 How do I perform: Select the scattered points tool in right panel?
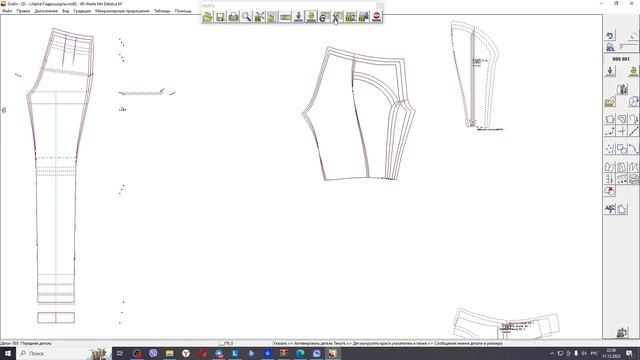610,149
